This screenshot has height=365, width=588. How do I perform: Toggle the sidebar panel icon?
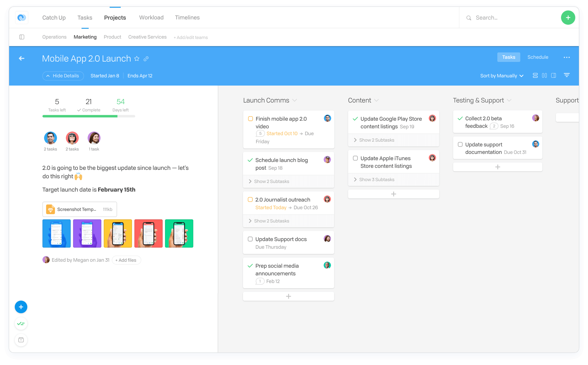[x=22, y=37]
